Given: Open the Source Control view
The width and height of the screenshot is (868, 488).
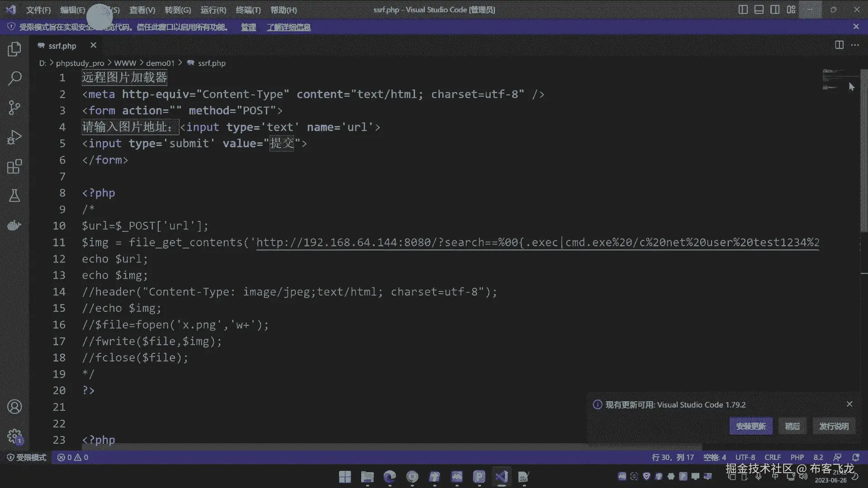Looking at the screenshot, I should pyautogui.click(x=14, y=108).
